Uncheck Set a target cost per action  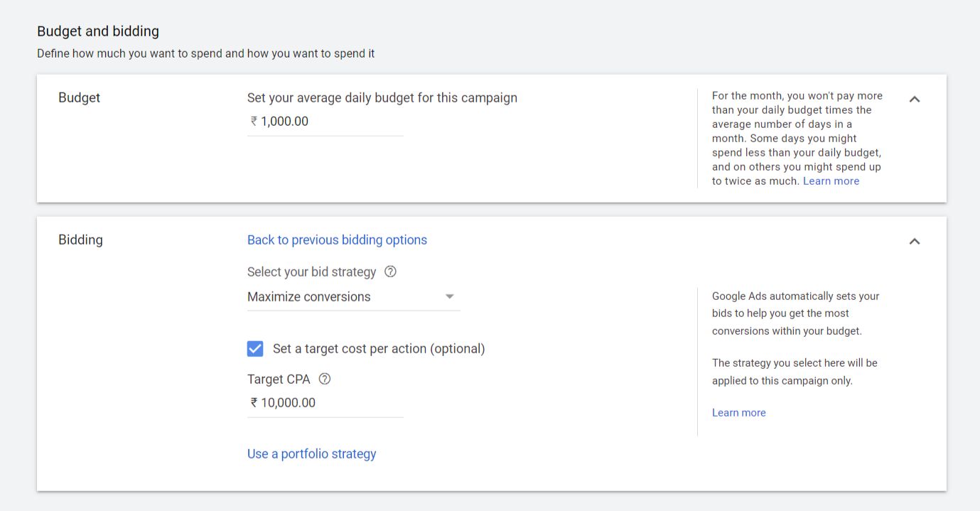click(254, 348)
